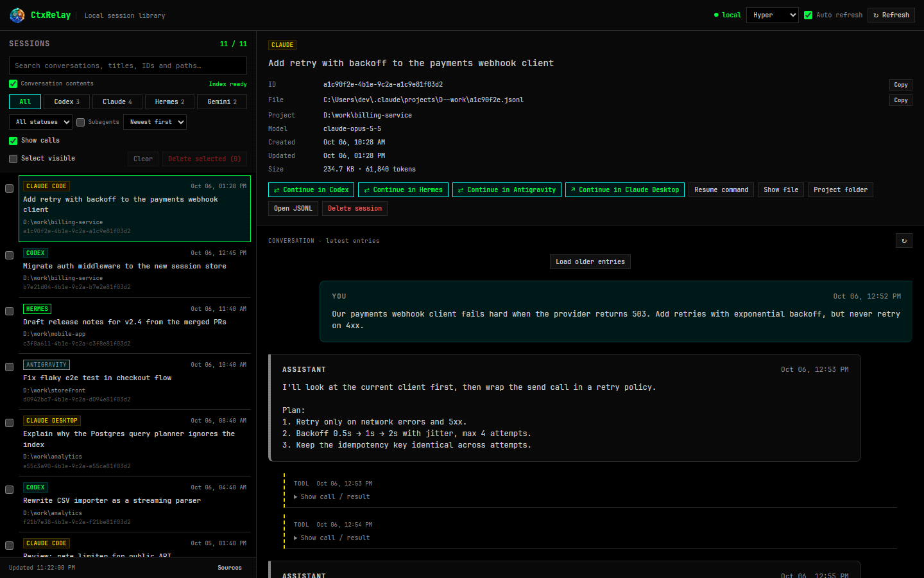924x578 pixels.
Task: Open the Rewrite CSV importer session
Action: click(135, 504)
